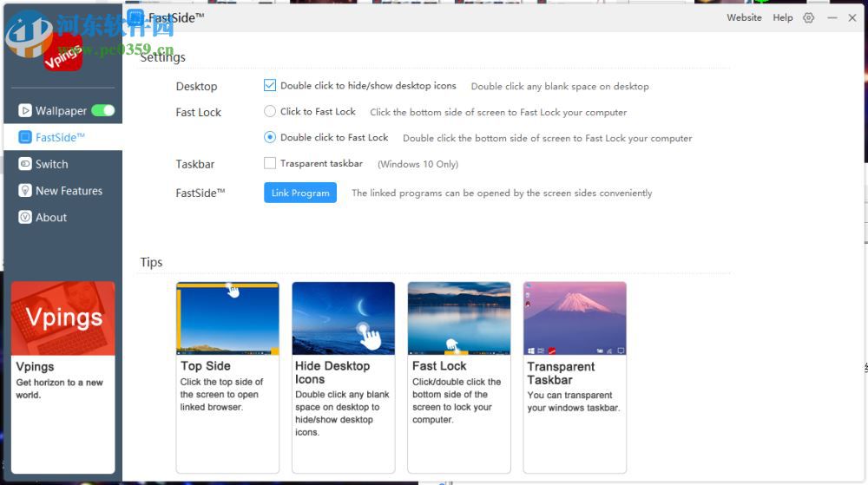The height and width of the screenshot is (485, 868).
Task: Click the 'Settings' section heading
Action: [x=163, y=57]
